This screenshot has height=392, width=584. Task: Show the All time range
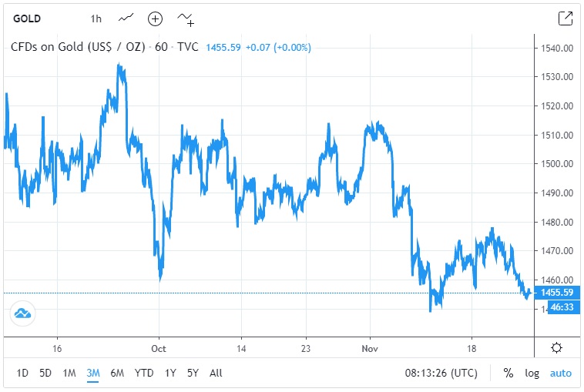(216, 373)
